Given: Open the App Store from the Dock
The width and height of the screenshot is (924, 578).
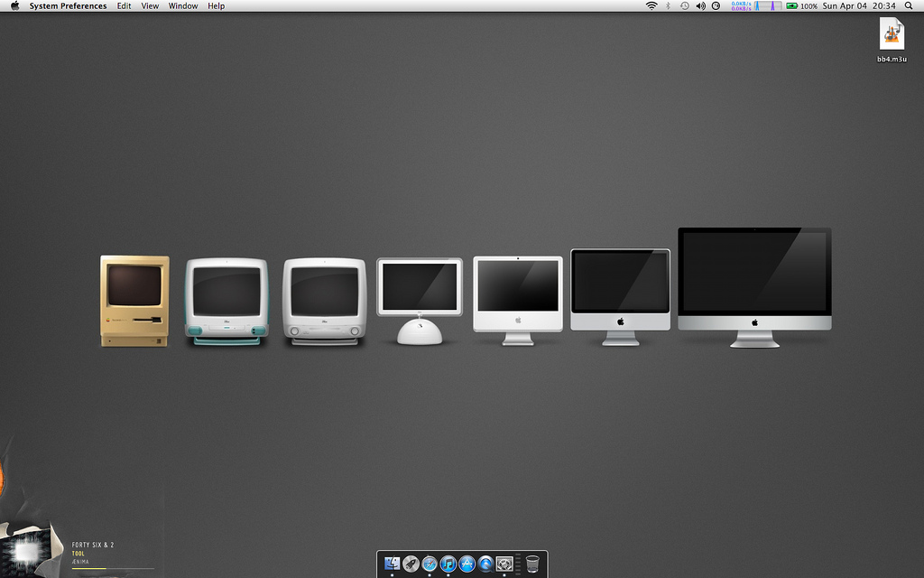Looking at the screenshot, I should (x=467, y=564).
